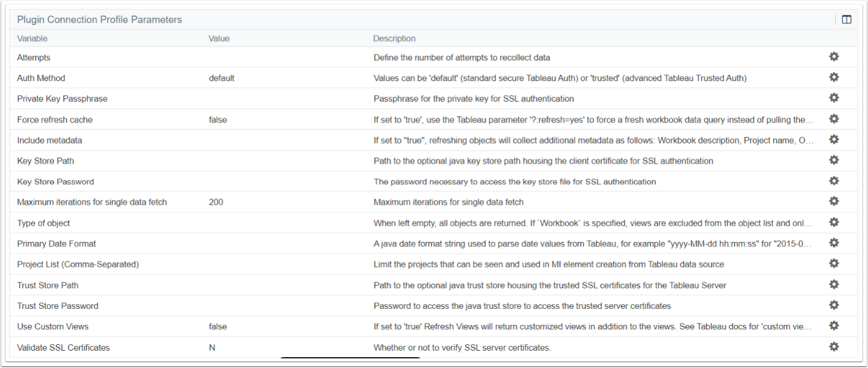Click gear icon for Trust Store Path
Screen dimensions: 868x368
[834, 285]
